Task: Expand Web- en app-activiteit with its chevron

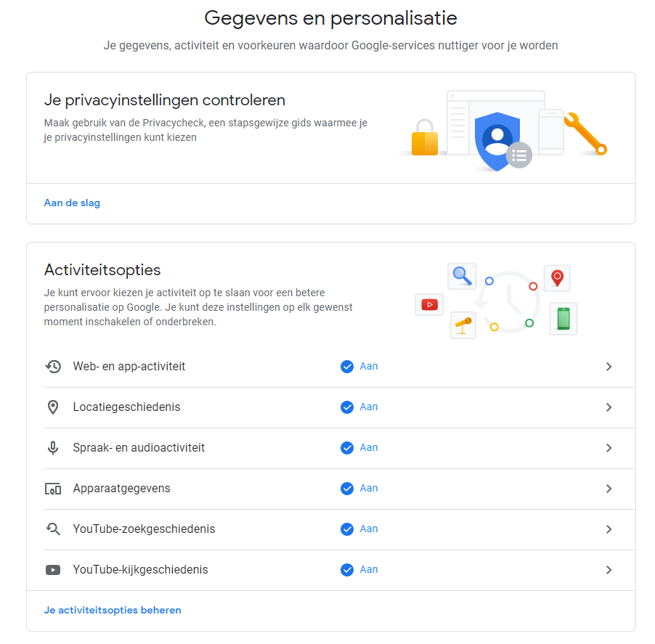Action: click(609, 367)
